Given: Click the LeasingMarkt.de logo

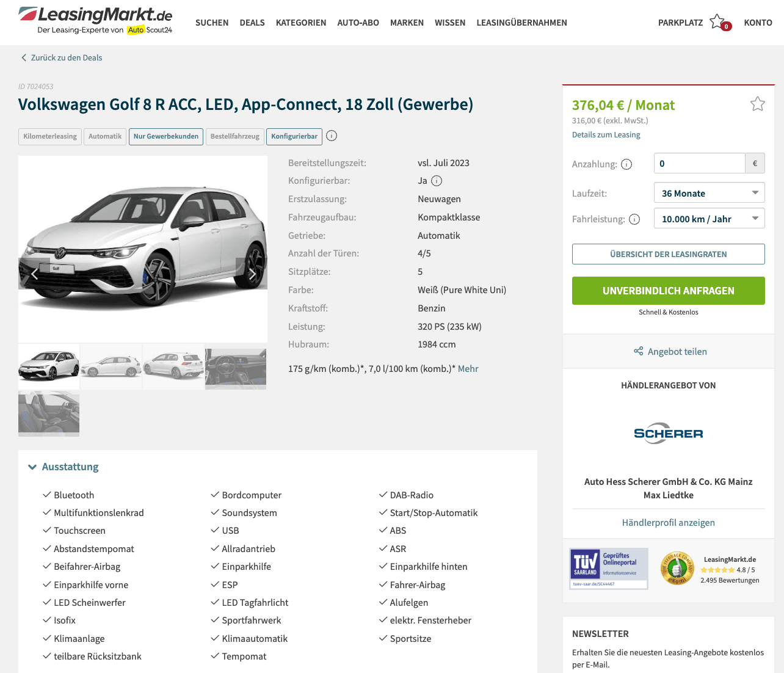Looking at the screenshot, I should coord(95,20).
